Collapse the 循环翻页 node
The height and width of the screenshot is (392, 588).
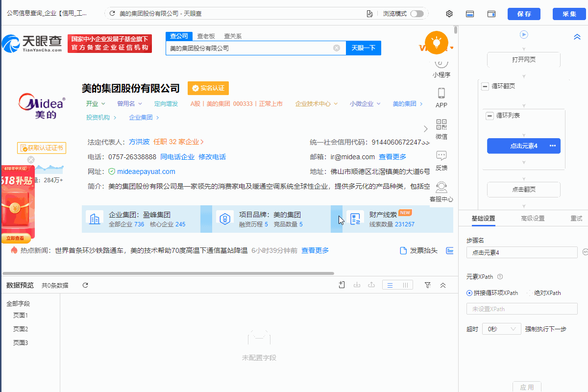tap(485, 86)
